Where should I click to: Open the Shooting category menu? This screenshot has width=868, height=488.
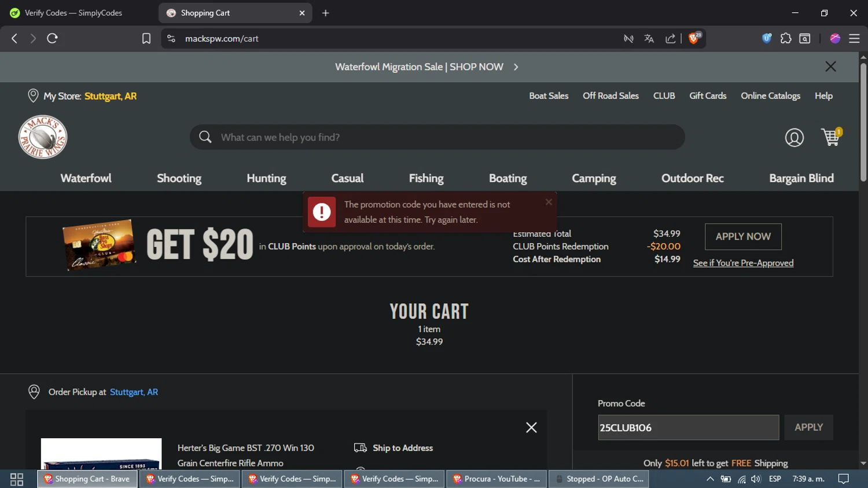tap(179, 178)
